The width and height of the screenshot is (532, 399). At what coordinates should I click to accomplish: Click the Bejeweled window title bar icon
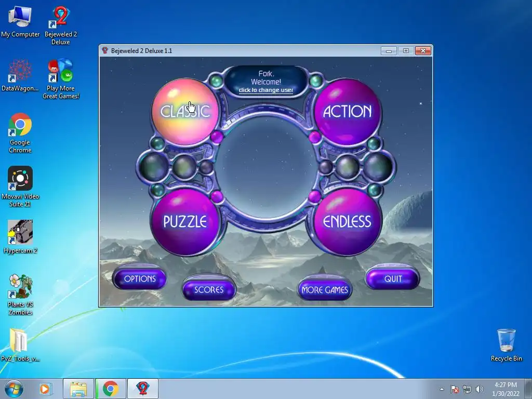pos(105,50)
